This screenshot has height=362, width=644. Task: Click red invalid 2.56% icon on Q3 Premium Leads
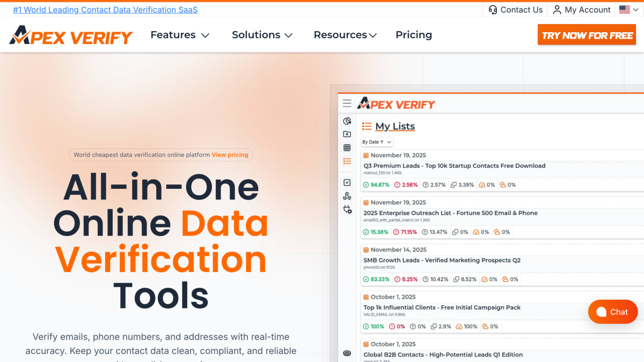click(x=398, y=185)
